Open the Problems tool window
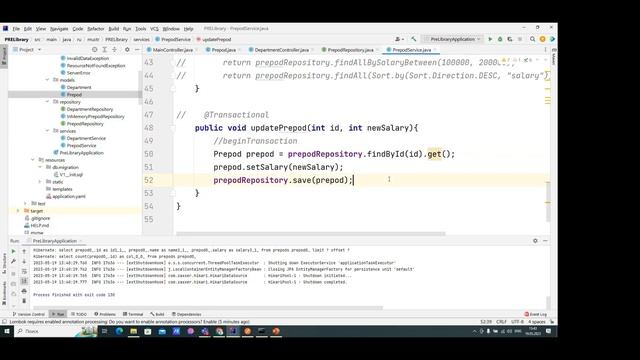The width and height of the screenshot is (640, 360). [105, 314]
